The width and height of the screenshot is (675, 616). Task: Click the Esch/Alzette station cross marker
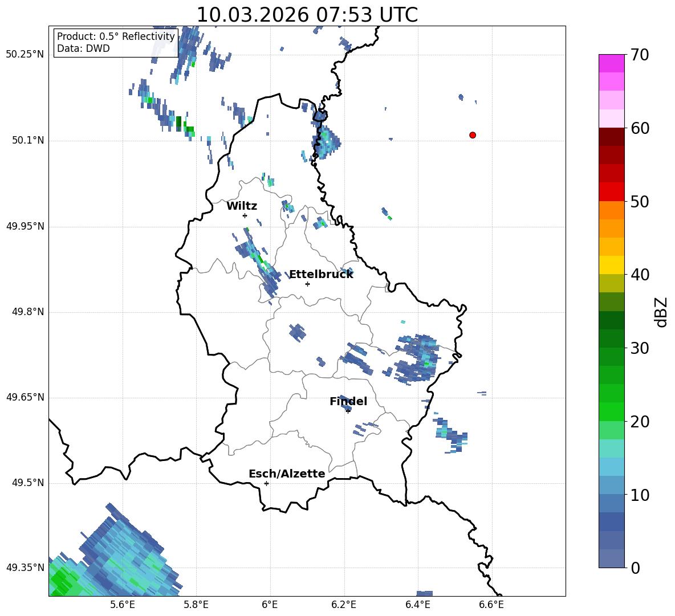click(266, 483)
